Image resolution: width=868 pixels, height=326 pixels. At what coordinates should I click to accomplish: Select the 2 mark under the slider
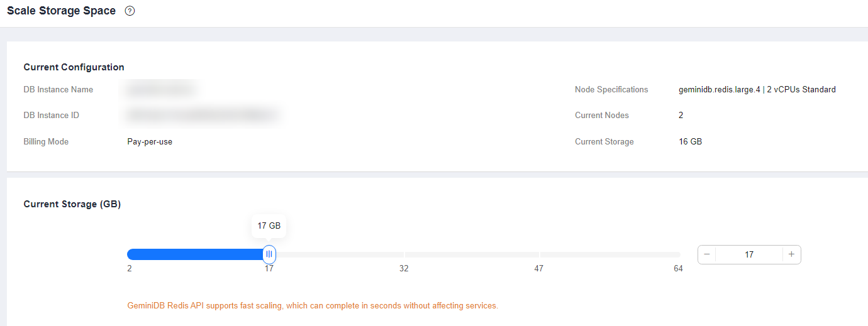pyautogui.click(x=129, y=269)
